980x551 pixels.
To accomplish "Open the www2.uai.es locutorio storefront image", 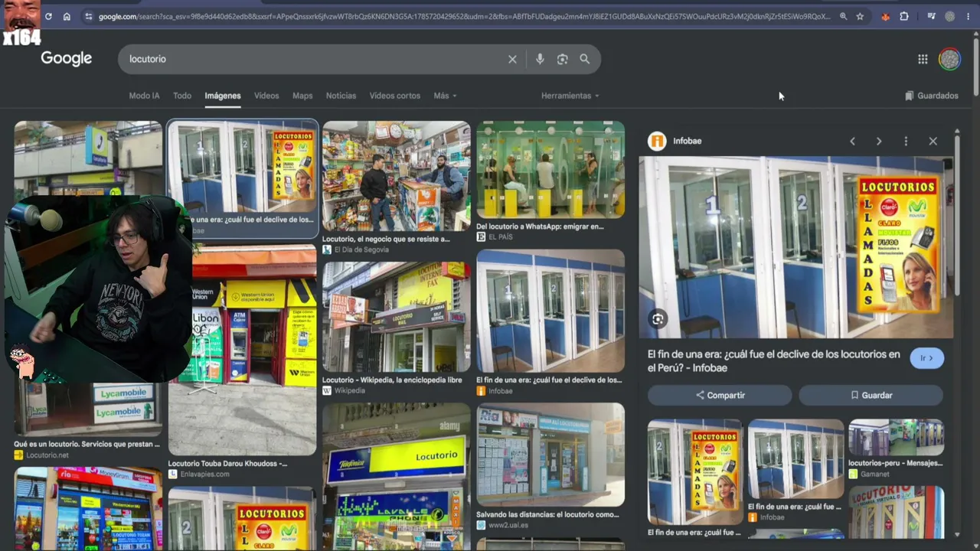I will click(550, 455).
